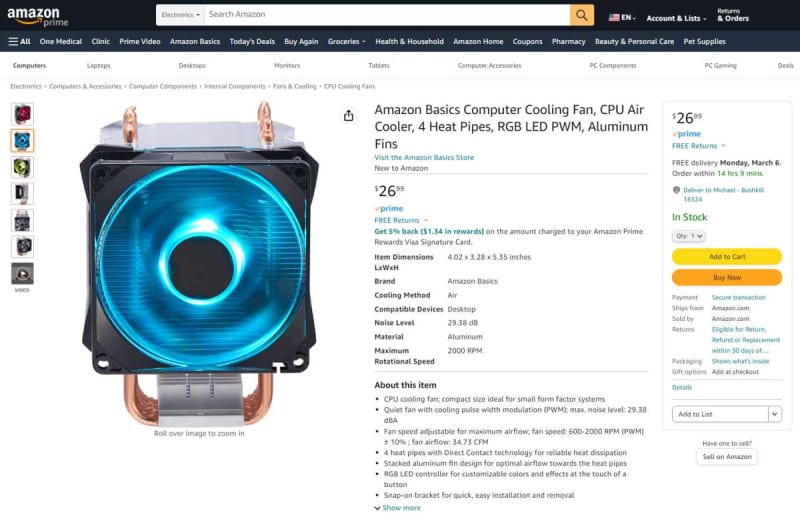Click the Add to Cart button
This screenshot has height=517, width=800.
pos(727,256)
